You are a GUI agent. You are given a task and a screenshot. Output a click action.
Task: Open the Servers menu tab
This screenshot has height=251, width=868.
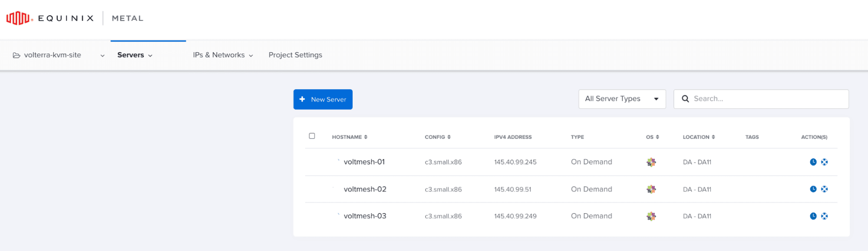point(135,55)
